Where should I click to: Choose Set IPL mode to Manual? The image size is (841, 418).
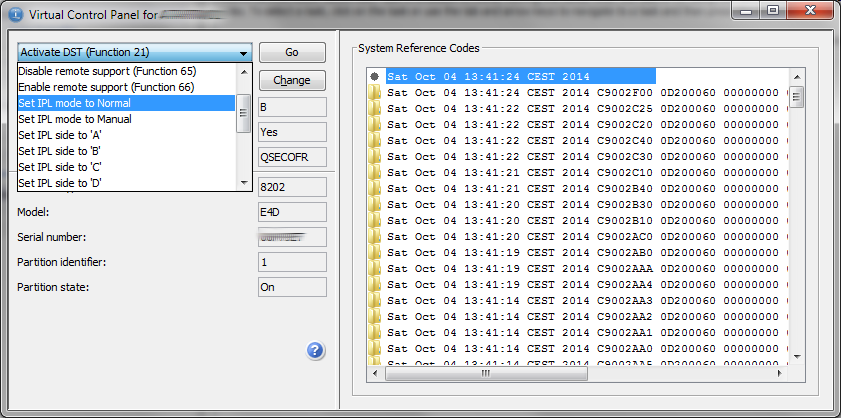tap(126, 119)
